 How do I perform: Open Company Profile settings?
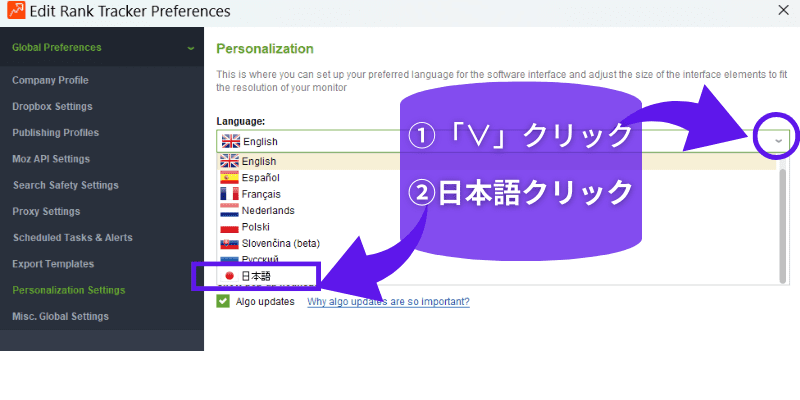click(x=51, y=80)
